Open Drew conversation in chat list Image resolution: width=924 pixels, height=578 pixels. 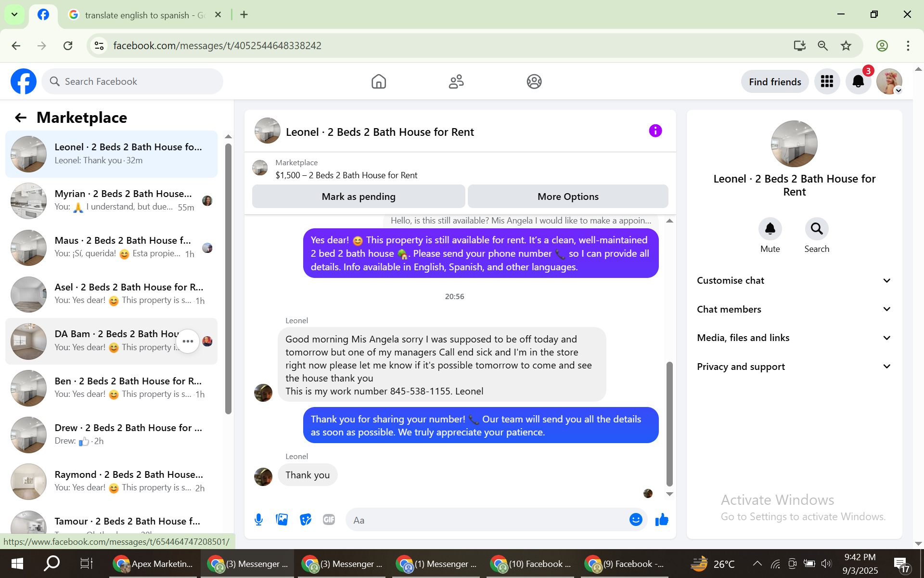tap(112, 435)
